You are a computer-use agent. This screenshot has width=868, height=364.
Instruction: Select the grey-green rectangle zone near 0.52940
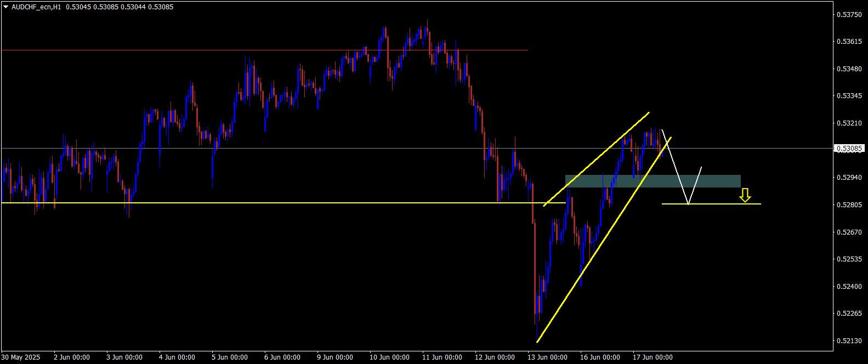(x=653, y=181)
